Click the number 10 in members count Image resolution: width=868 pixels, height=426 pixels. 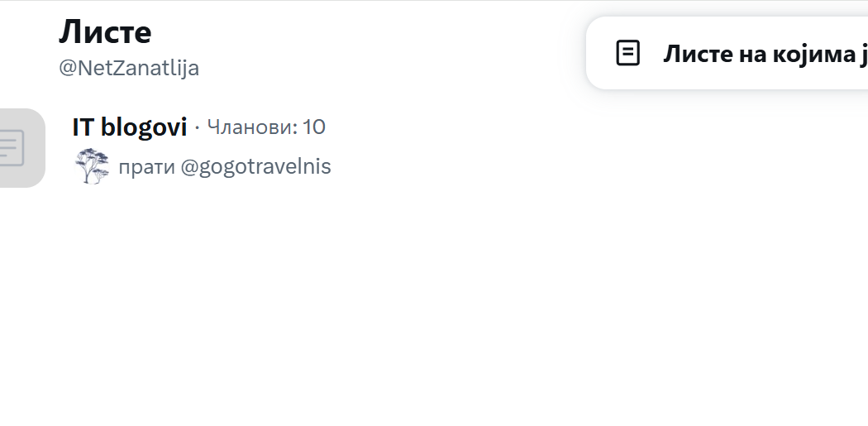pos(314,127)
